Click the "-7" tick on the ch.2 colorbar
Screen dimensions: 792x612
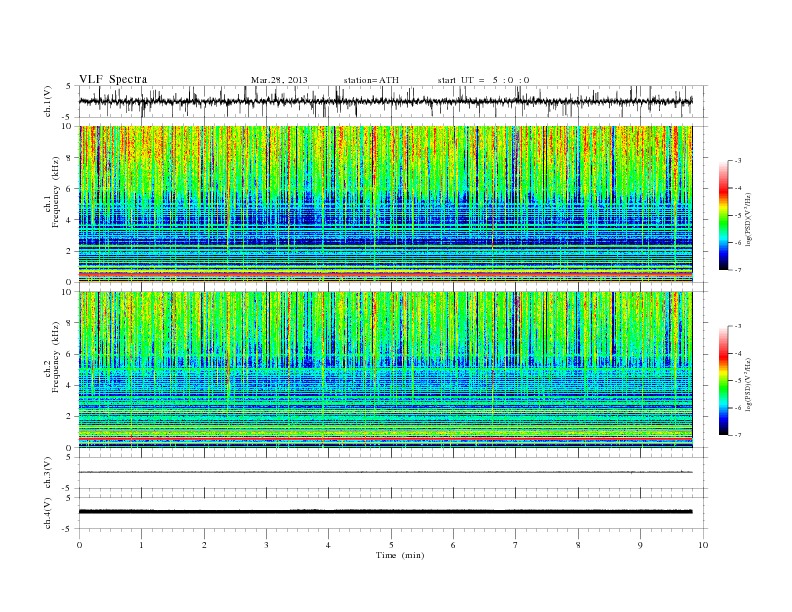tap(737, 435)
